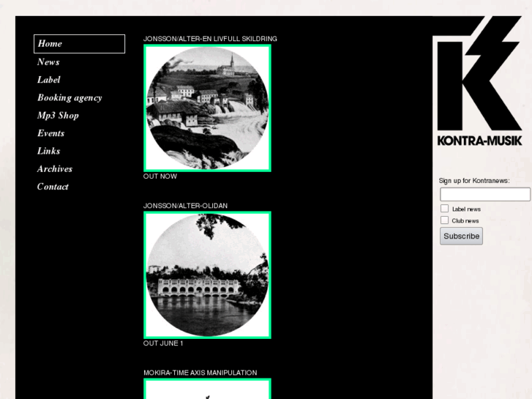Image resolution: width=532 pixels, height=399 pixels.
Task: Visit the Booking agency page
Action: tap(70, 98)
